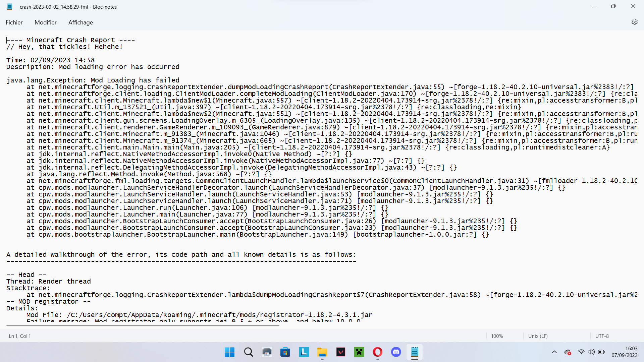This screenshot has width=644, height=362.
Task: Place cursor on "Time: 02/09/2023 14:58" line
Action: [51, 60]
